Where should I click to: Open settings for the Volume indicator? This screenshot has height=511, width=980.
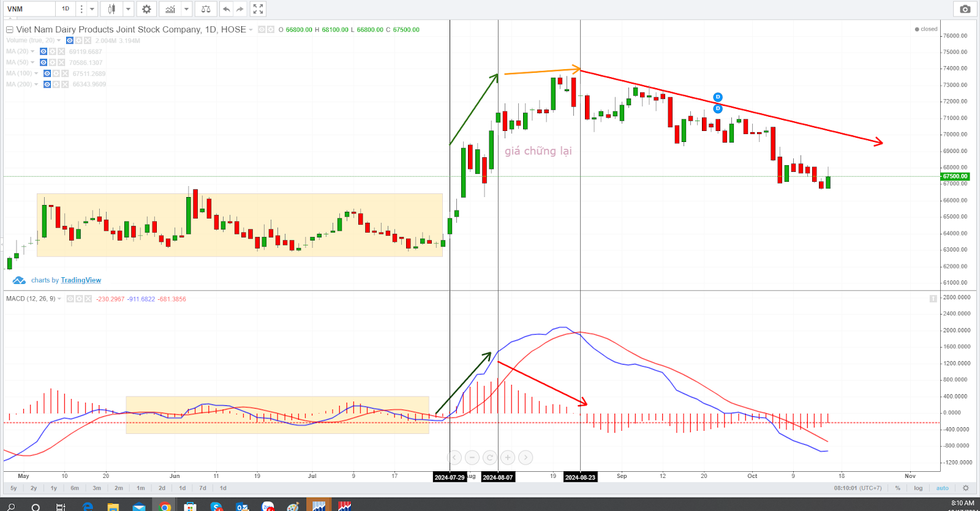point(78,40)
